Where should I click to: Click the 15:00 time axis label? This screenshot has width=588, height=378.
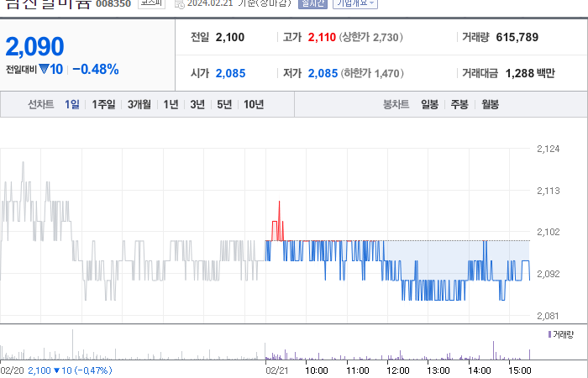[x=520, y=370]
